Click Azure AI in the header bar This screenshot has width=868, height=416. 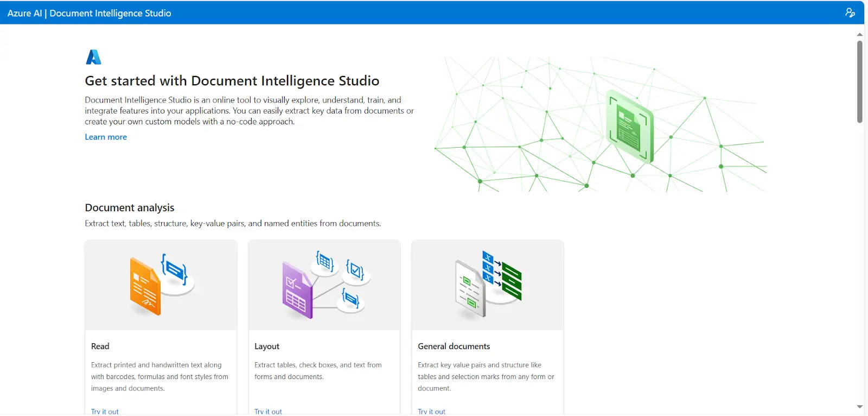[x=24, y=13]
